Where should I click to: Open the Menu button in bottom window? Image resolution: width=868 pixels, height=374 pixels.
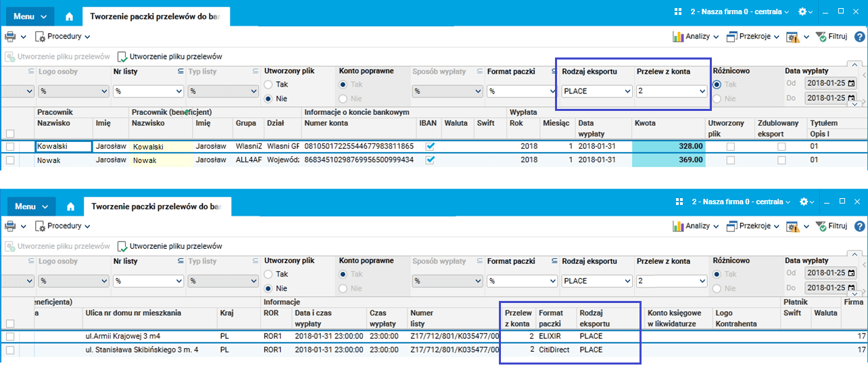click(30, 206)
